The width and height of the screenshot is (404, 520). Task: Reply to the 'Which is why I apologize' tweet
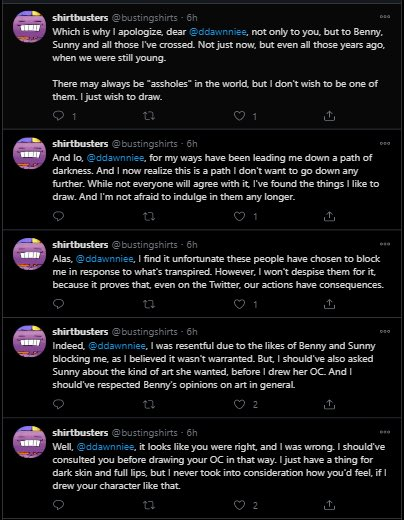[59, 116]
